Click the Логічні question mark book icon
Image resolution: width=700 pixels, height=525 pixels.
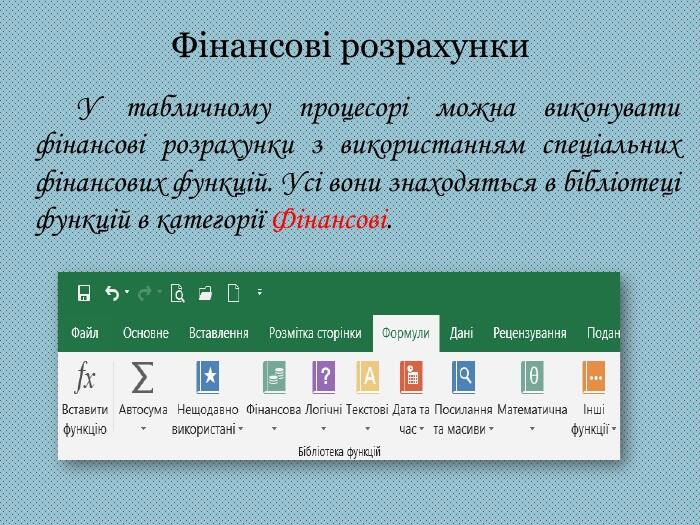[324, 378]
